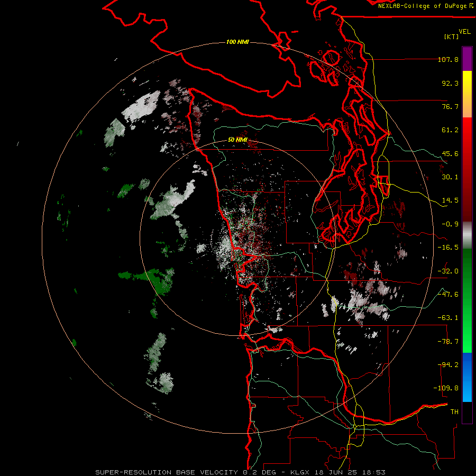Click the 100 NMI range ring label
The image size is (476, 476).
237,42
